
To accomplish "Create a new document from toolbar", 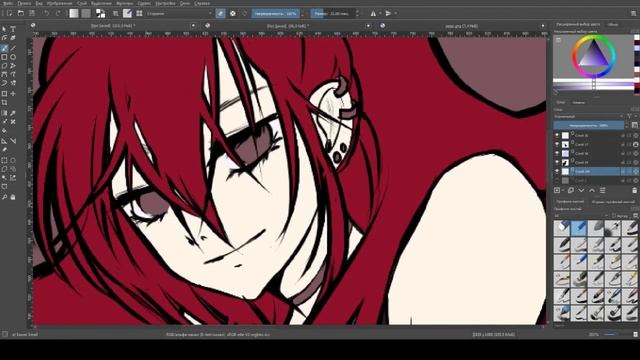I will (x=9, y=13).
